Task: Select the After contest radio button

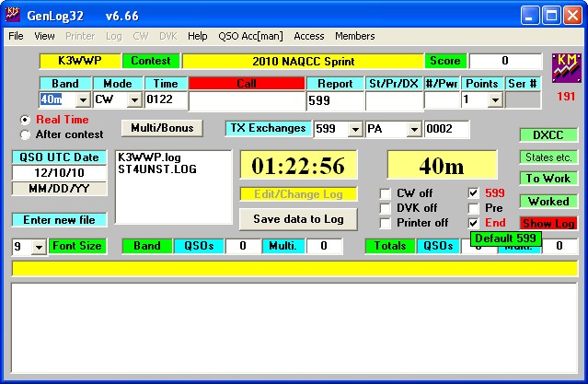Action: (x=25, y=134)
